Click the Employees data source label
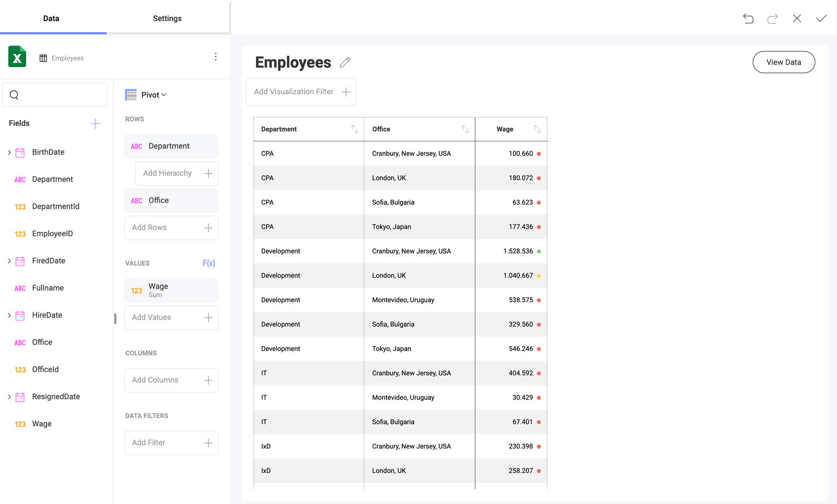This screenshot has height=504, width=837. click(x=68, y=58)
